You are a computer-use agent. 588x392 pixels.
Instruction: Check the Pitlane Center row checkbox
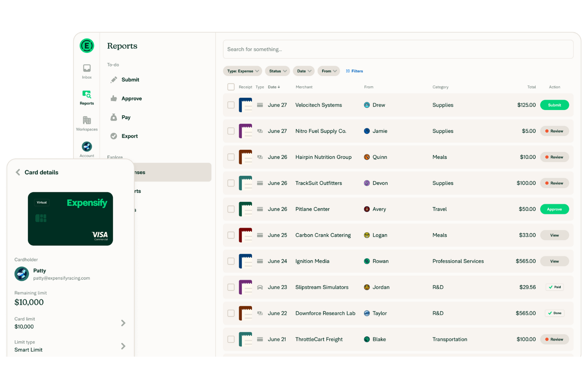click(x=231, y=209)
